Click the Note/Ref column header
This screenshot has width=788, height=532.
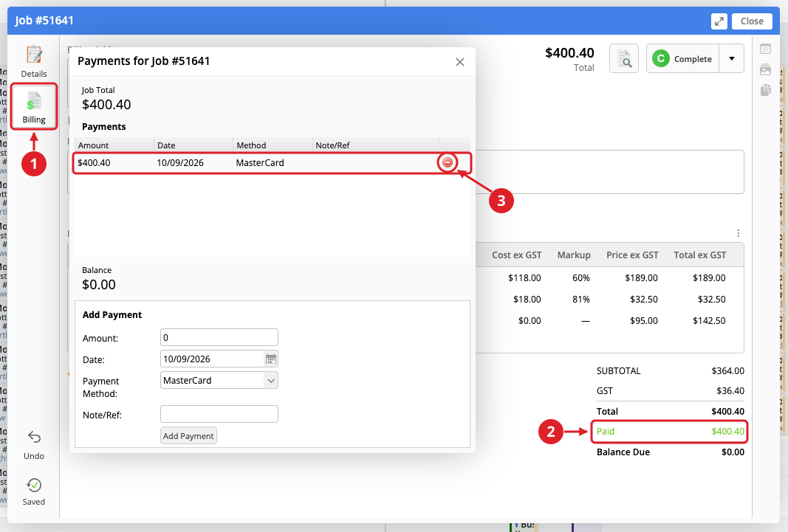[x=332, y=145]
